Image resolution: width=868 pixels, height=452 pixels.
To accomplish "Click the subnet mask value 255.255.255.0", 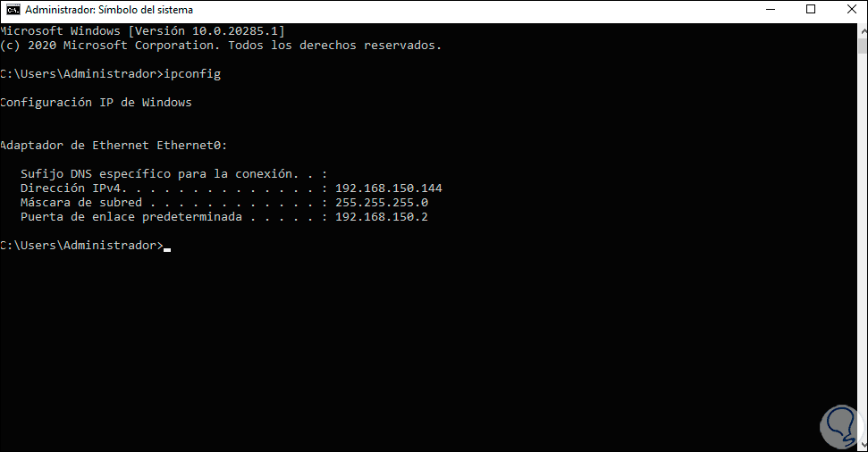I will [x=382, y=203].
